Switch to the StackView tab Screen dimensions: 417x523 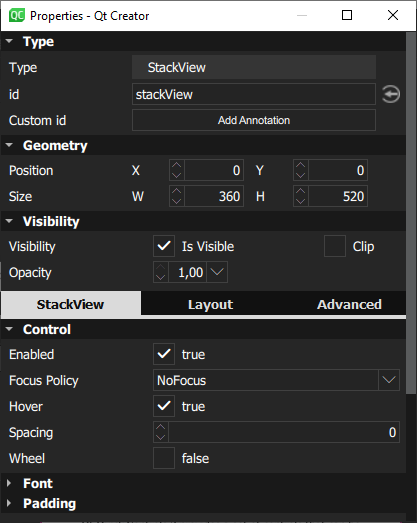coord(71,304)
